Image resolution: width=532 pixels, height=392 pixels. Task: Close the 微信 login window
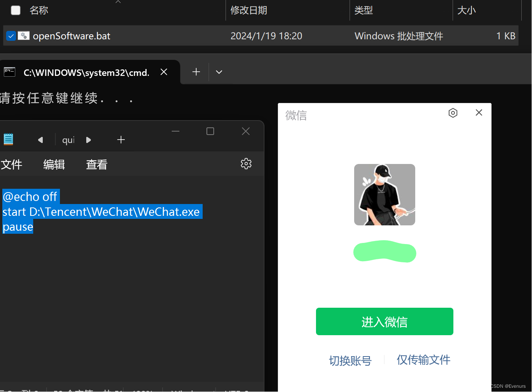point(479,112)
